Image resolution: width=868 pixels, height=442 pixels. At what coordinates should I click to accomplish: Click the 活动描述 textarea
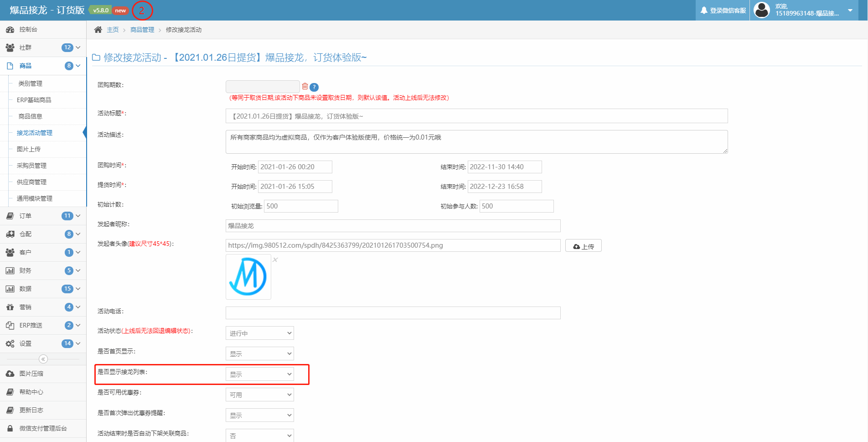click(477, 142)
